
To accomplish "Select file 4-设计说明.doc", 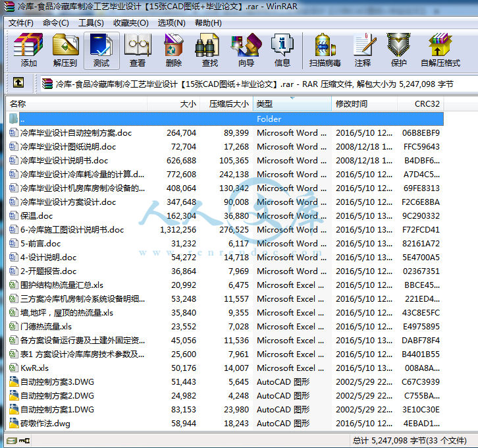I will coord(48,258).
